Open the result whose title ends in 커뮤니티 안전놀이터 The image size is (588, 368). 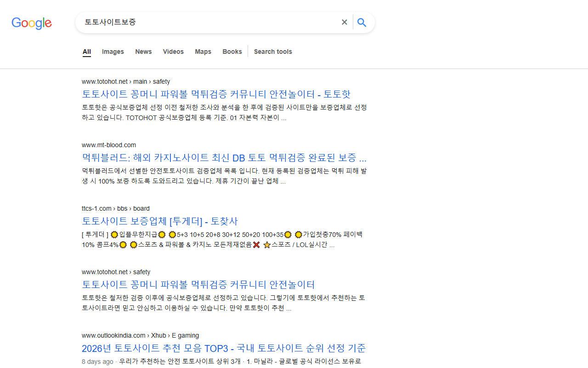198,285
